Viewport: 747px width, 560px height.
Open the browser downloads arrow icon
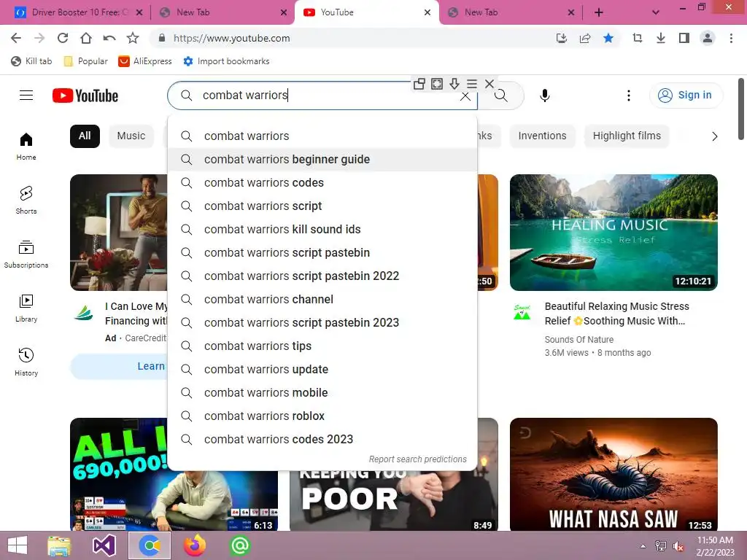661,38
